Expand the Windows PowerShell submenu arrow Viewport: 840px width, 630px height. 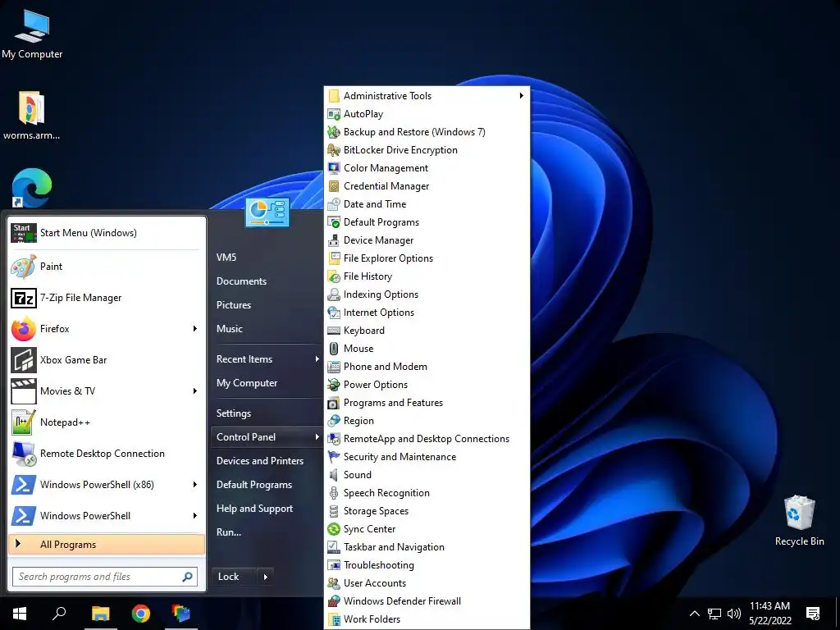click(x=195, y=515)
